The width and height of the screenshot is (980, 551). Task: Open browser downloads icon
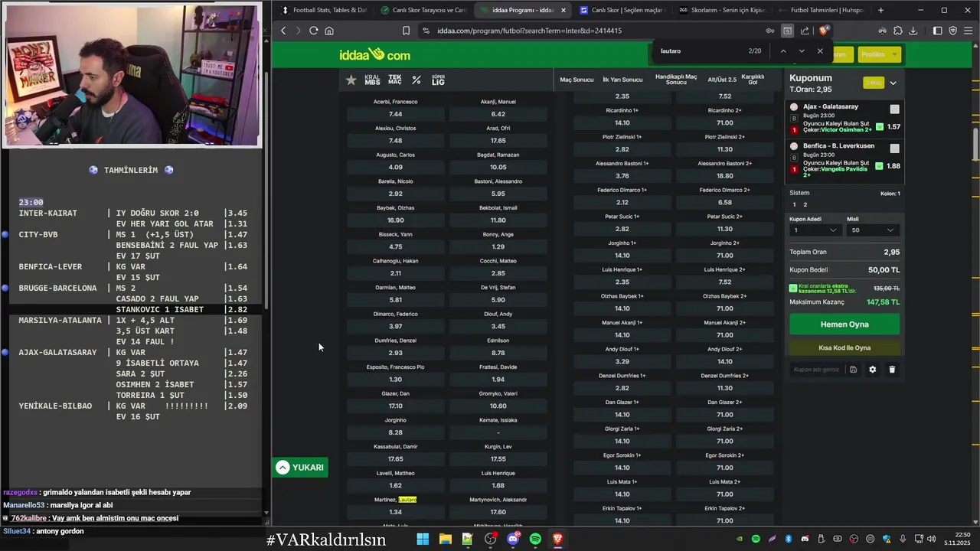[913, 31]
